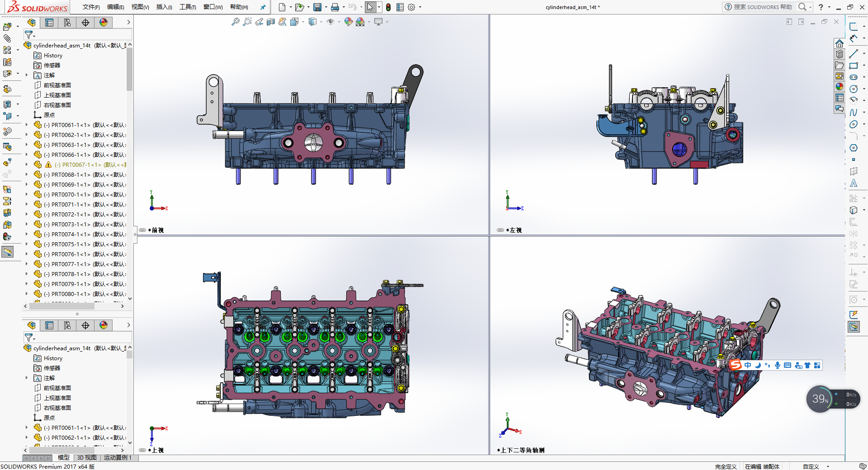Click the Previous View icon
Screen dimensions: 868x470
[x=259, y=22]
